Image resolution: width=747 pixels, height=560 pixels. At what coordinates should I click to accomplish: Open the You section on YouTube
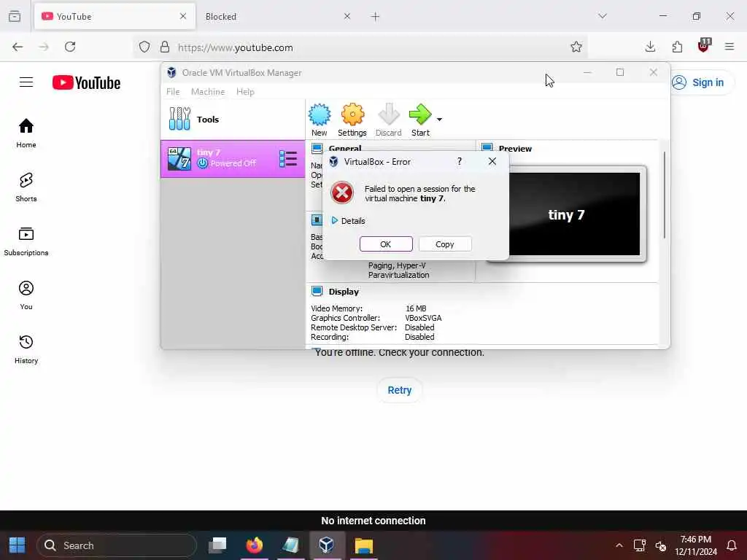tap(26, 295)
